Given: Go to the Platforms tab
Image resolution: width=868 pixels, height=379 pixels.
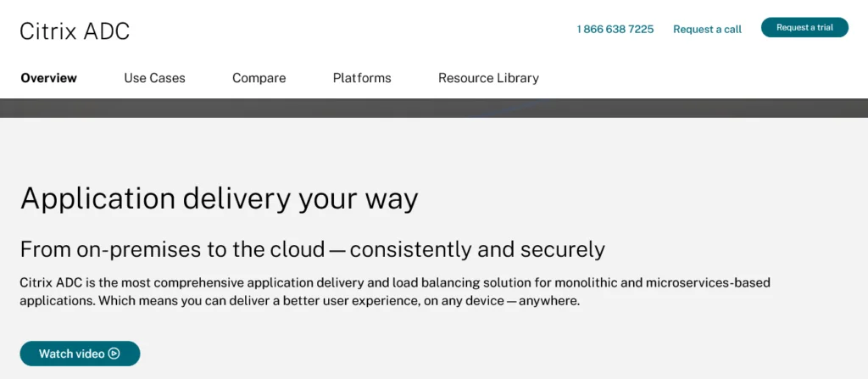Looking at the screenshot, I should tap(362, 78).
